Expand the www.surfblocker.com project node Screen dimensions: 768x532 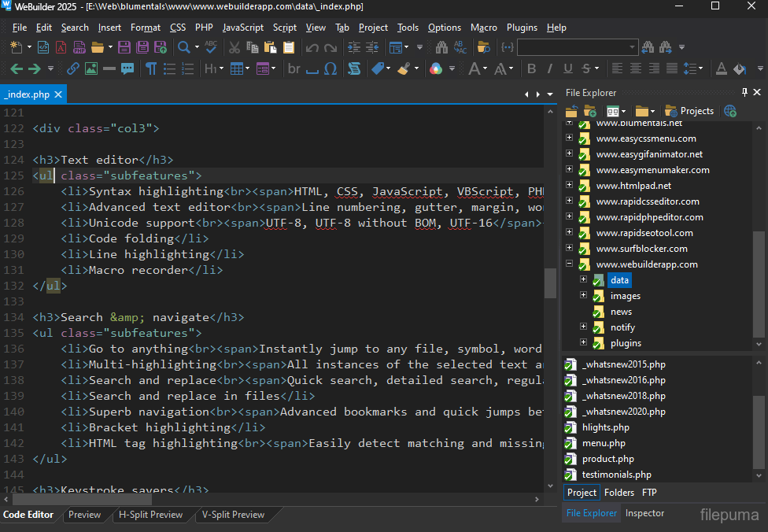pos(569,249)
